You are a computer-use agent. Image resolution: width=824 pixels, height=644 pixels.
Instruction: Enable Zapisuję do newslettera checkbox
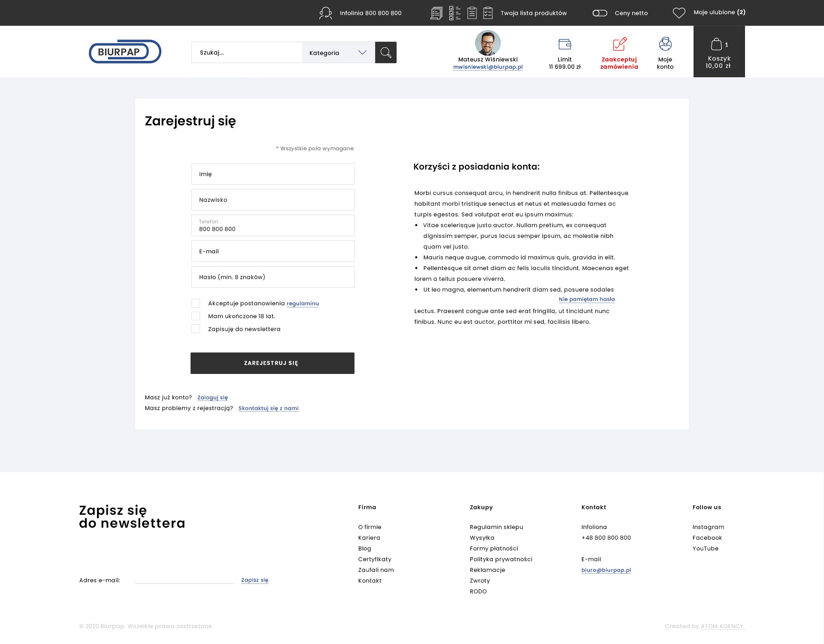pos(196,329)
